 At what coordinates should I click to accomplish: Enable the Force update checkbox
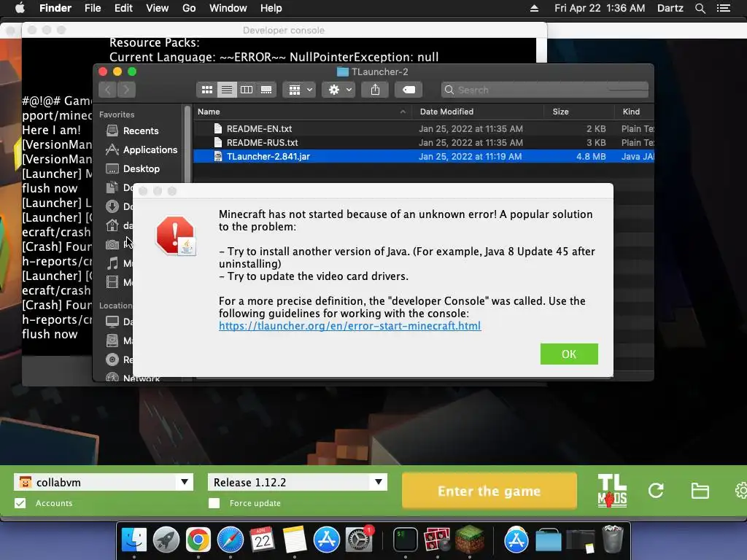click(x=214, y=503)
